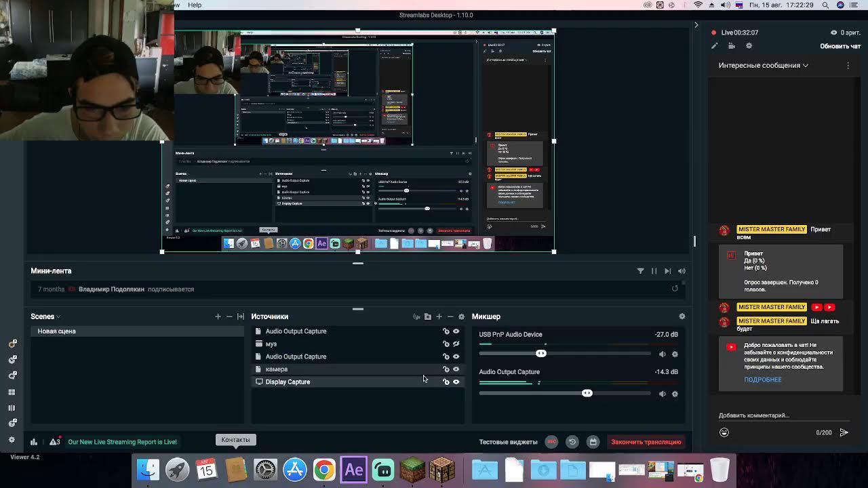
Task: Pause the mini-feed alert queue
Action: tap(654, 271)
